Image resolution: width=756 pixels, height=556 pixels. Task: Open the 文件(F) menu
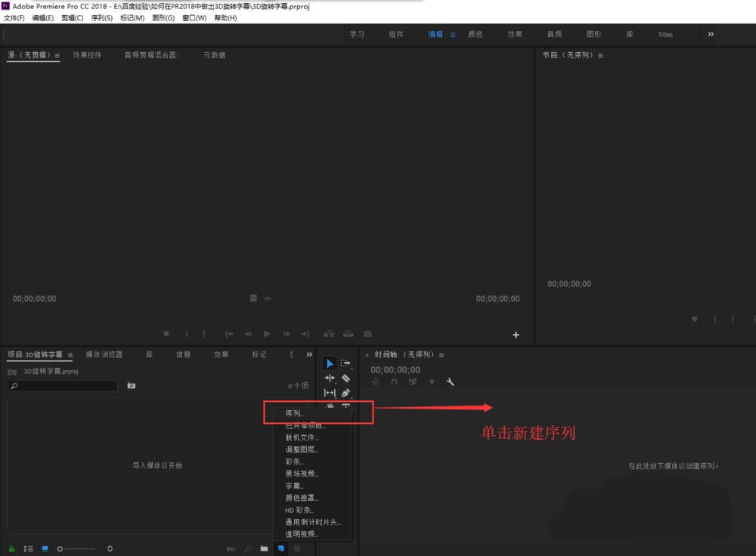pos(15,17)
